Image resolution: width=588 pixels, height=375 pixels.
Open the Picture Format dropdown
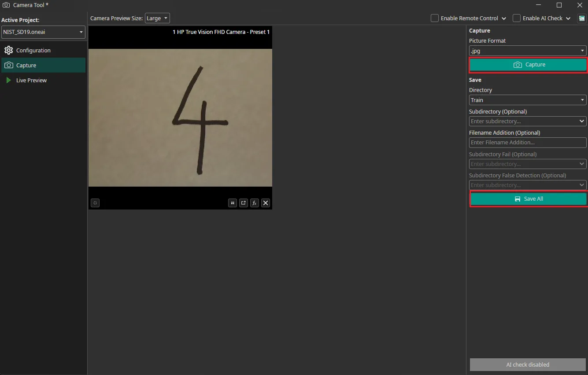[527, 51]
